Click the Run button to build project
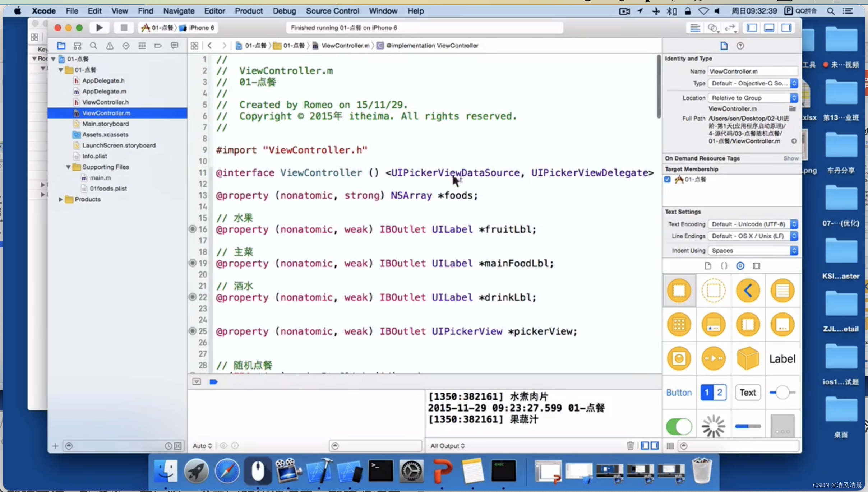 (99, 27)
